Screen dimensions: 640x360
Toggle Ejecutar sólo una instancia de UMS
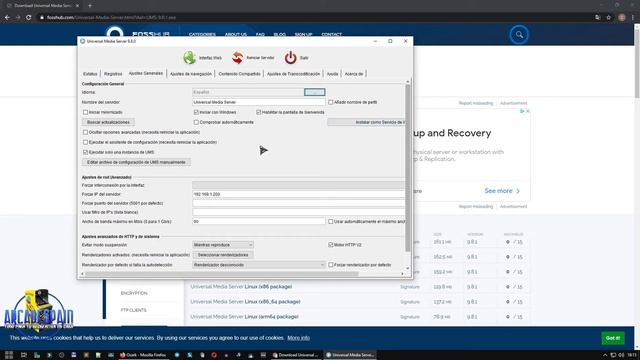85,152
